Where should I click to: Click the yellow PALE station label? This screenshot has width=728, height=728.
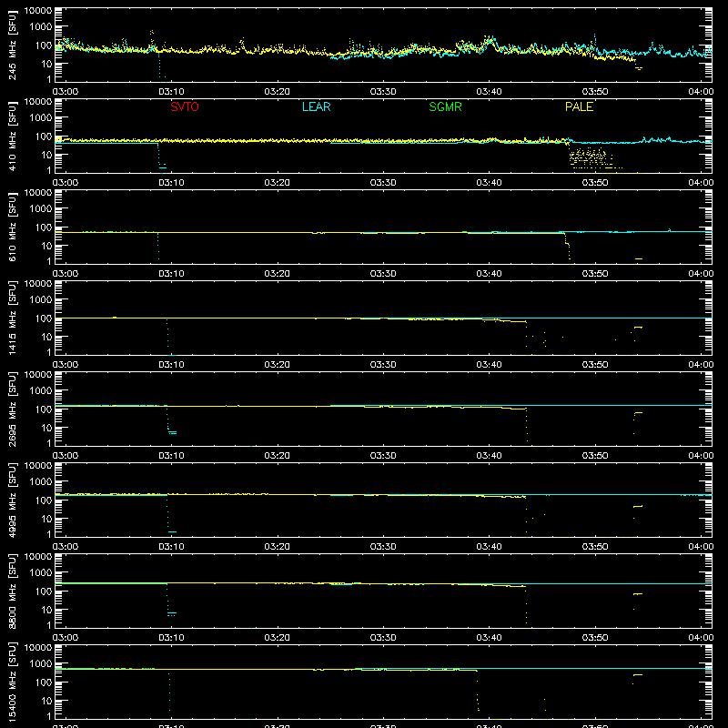pyautogui.click(x=579, y=106)
